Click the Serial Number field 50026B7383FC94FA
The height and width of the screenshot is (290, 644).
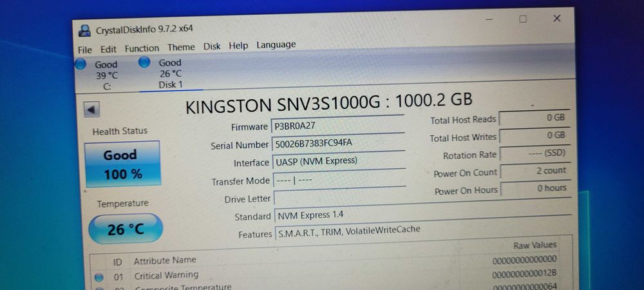pos(338,143)
